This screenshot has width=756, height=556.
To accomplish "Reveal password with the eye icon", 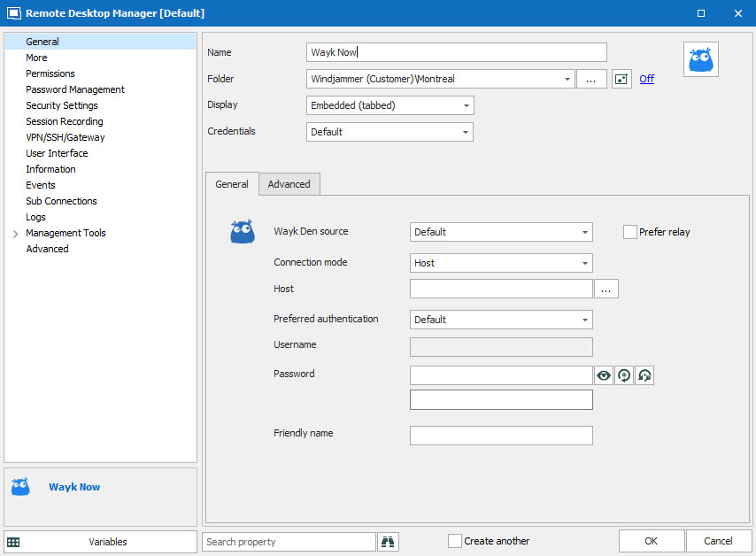I will pyautogui.click(x=604, y=375).
